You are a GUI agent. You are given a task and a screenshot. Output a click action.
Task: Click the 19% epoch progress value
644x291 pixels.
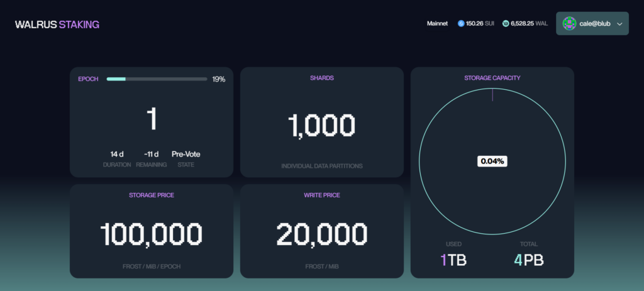pyautogui.click(x=218, y=79)
